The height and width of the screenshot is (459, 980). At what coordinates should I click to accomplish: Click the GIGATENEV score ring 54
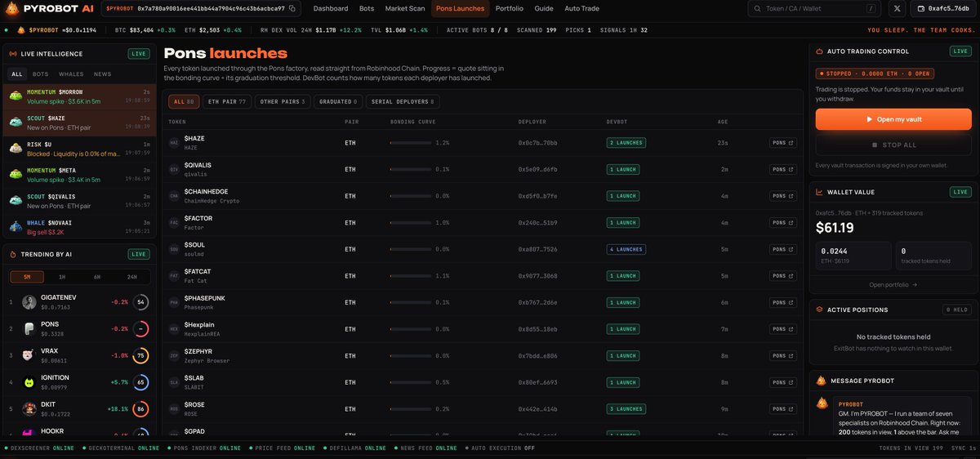(141, 302)
